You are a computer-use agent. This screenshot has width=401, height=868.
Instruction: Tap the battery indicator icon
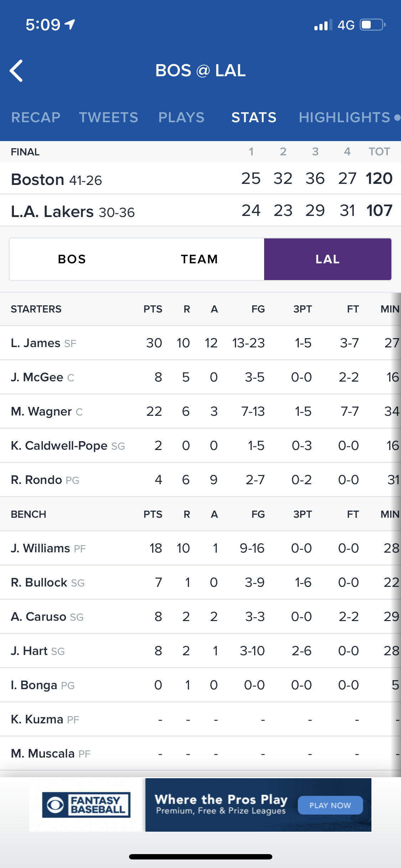pos(372,25)
